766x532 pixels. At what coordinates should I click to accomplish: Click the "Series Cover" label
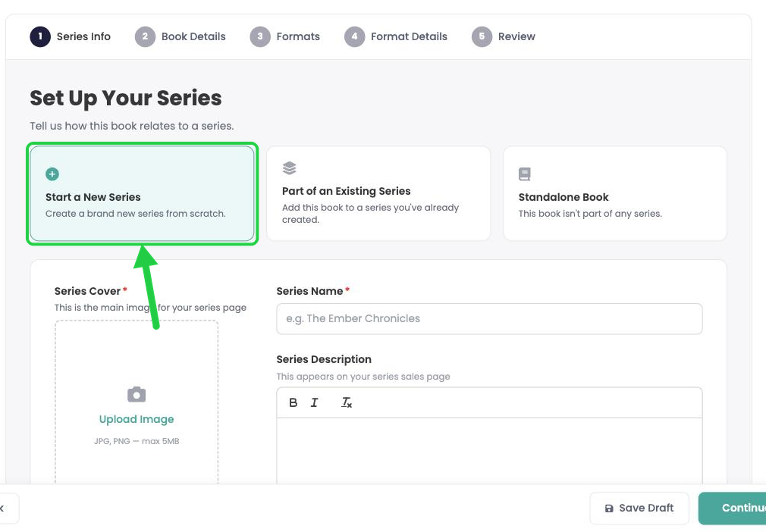(87, 291)
